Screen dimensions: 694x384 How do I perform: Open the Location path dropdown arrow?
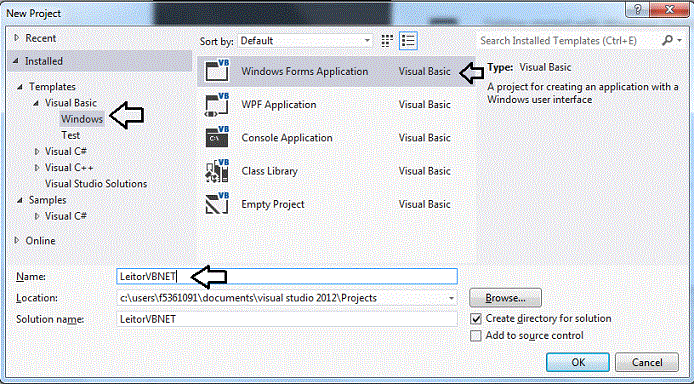click(451, 298)
